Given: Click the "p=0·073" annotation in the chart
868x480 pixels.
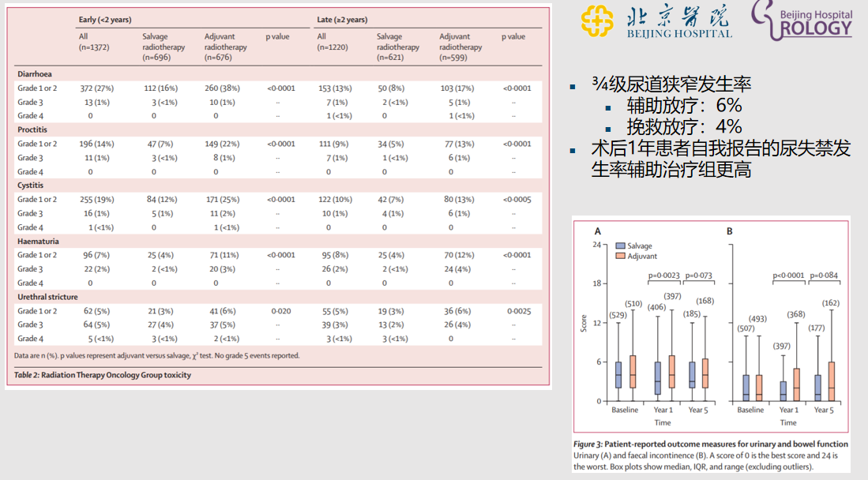Looking at the screenshot, I should click(699, 276).
